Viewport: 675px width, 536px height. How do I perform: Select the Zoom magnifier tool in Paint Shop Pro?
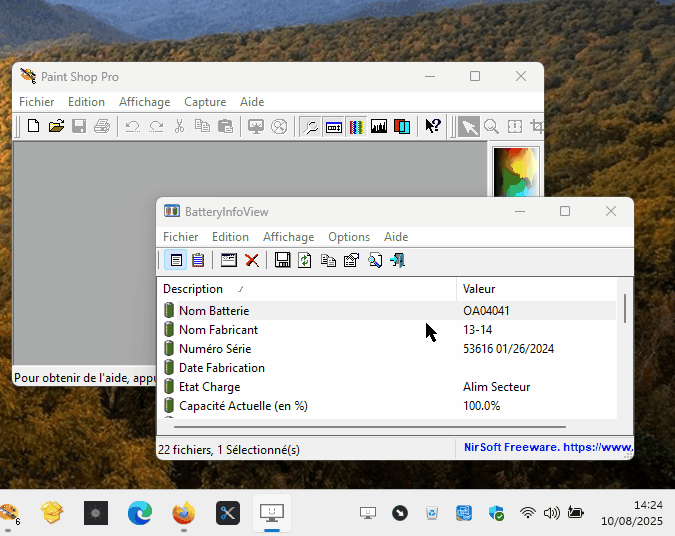[491, 127]
